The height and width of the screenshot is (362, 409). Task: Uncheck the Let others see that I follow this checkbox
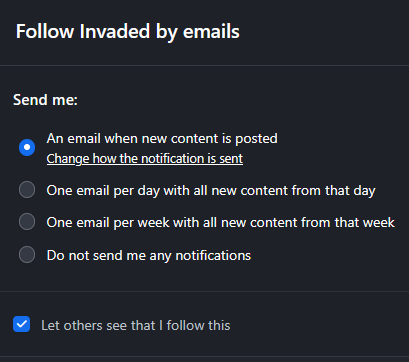pos(22,324)
